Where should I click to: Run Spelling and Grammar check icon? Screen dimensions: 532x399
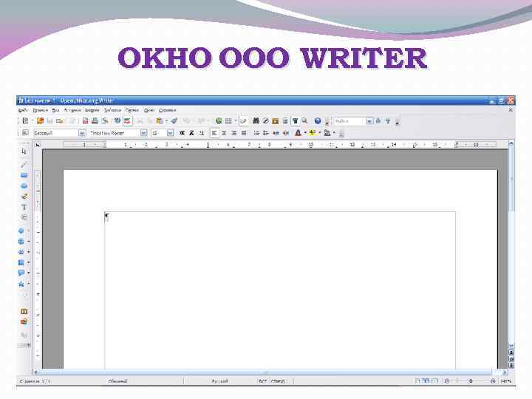click(117, 120)
